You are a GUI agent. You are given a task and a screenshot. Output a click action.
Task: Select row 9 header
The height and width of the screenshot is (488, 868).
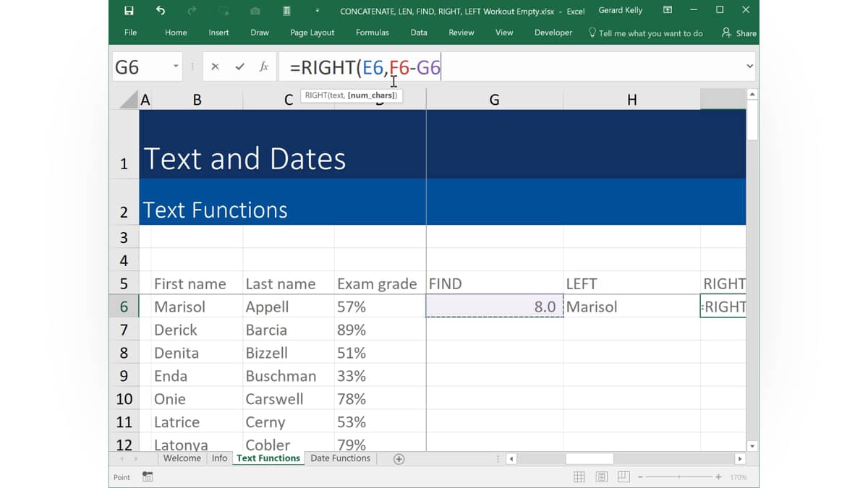point(124,376)
